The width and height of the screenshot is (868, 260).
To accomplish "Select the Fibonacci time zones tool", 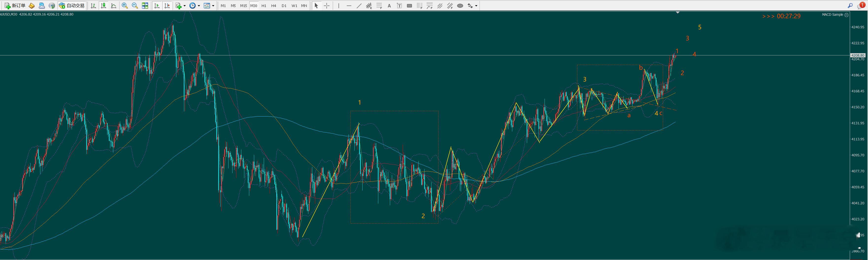I will point(419,6).
